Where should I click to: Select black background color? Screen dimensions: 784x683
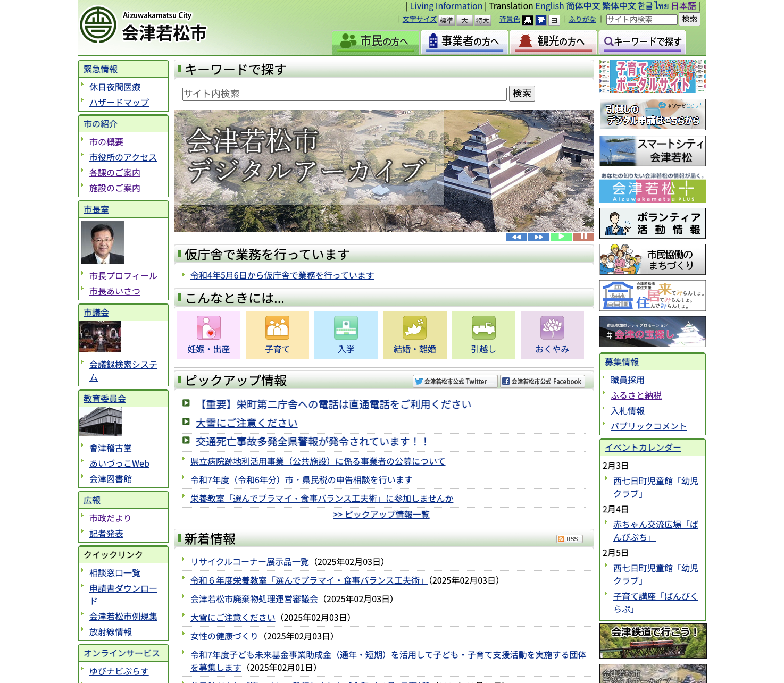click(x=528, y=20)
